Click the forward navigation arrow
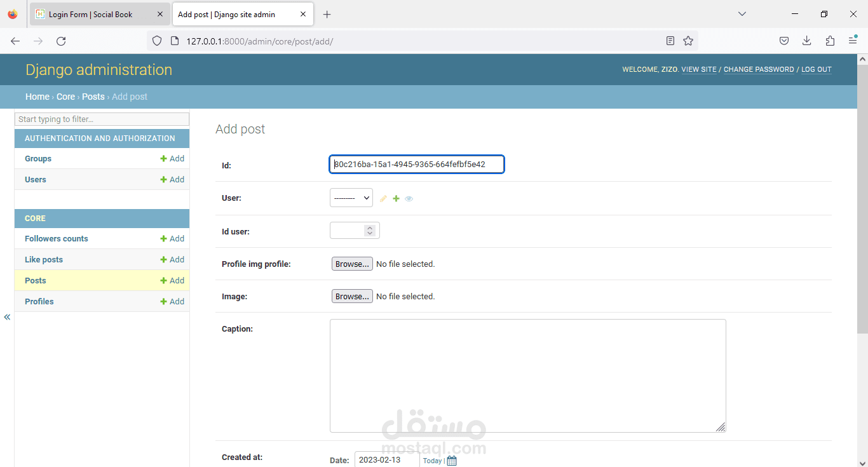The image size is (868, 467). click(x=38, y=41)
